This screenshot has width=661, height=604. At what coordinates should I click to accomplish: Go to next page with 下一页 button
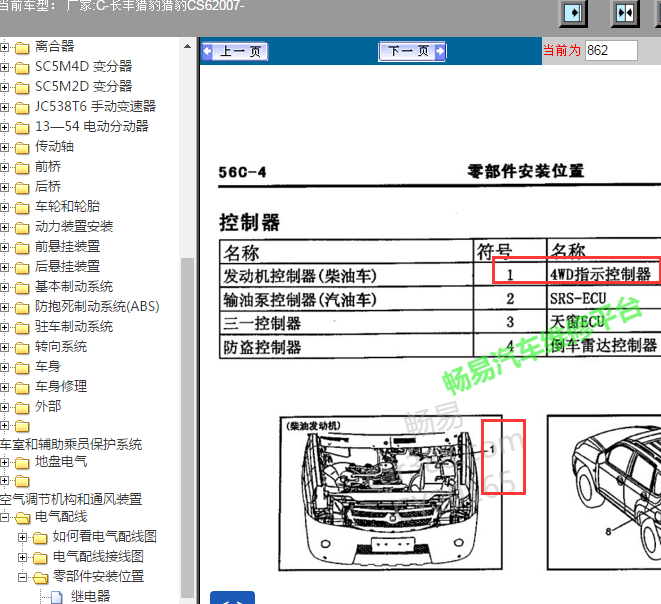coord(412,51)
